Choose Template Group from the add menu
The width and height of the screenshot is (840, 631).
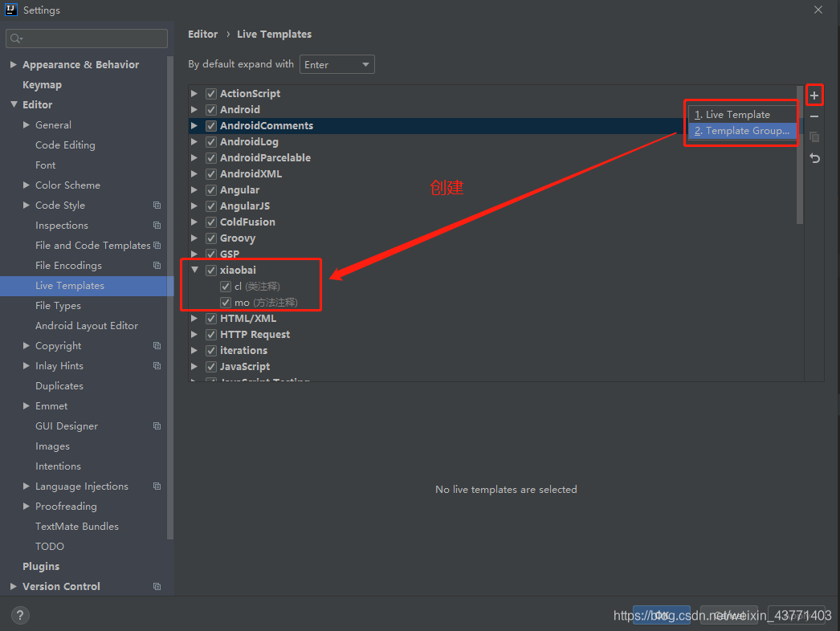[742, 131]
